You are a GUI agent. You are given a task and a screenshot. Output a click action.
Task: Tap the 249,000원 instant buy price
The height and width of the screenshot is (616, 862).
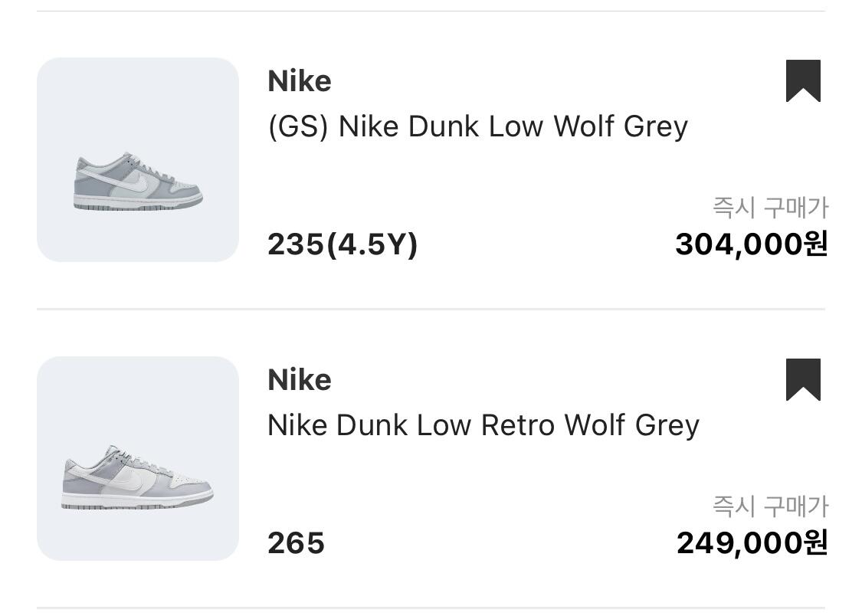752,543
